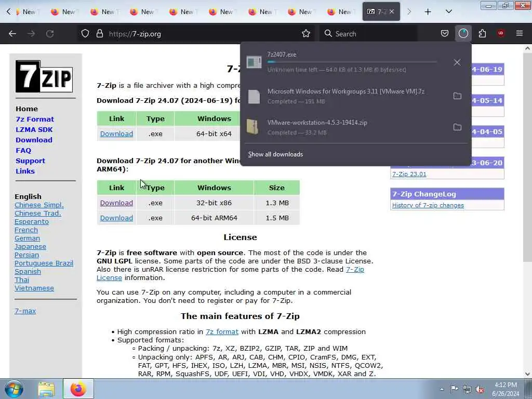Bookmark this page with the star icon
Image resolution: width=532 pixels, height=399 pixels.
tap(306, 34)
